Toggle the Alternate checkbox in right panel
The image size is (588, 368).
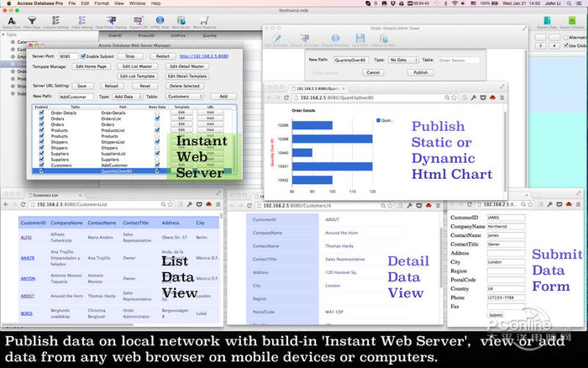565,37
